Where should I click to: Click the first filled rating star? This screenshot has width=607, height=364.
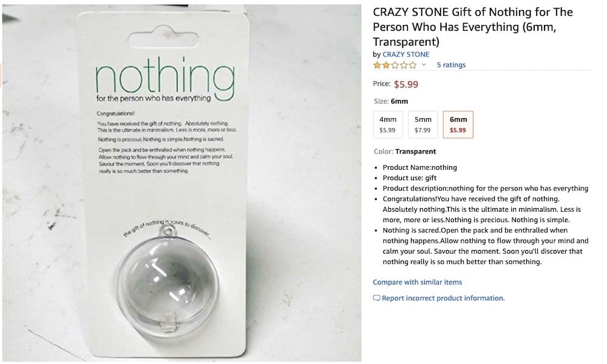(x=377, y=65)
